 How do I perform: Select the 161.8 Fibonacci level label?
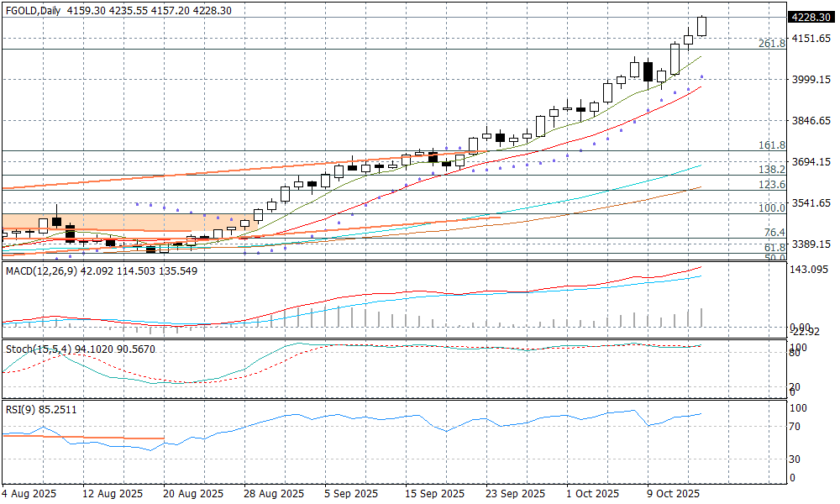[771, 145]
